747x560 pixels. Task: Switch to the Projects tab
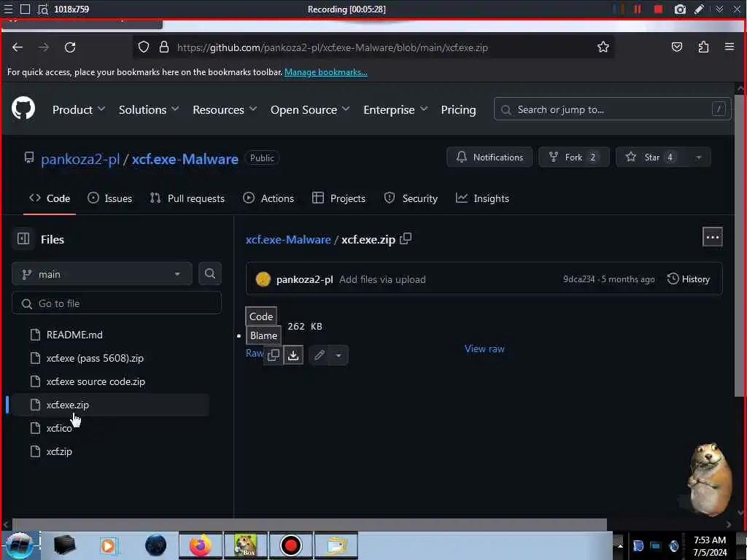point(338,198)
